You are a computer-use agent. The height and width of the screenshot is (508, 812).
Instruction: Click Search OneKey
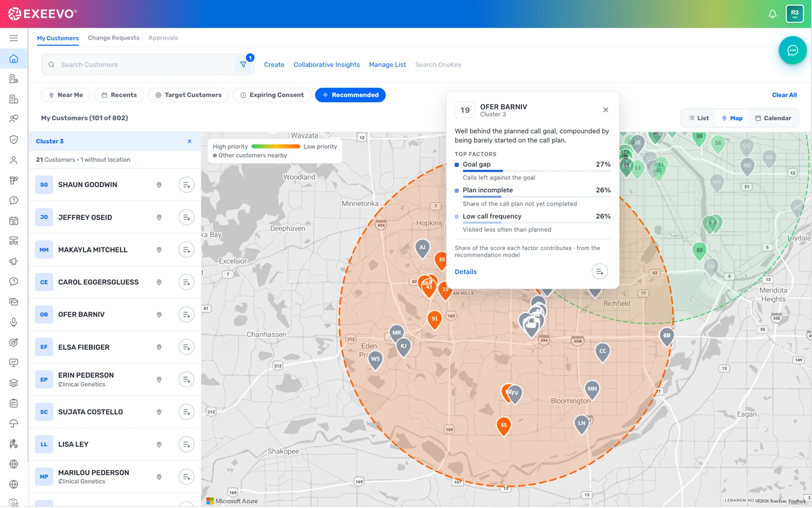click(x=438, y=65)
